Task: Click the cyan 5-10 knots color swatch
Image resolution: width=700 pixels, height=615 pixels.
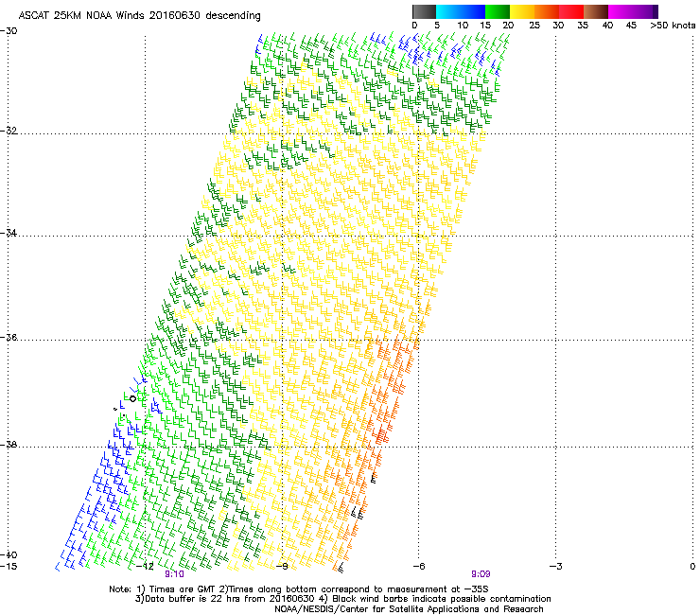Action: tap(447, 11)
